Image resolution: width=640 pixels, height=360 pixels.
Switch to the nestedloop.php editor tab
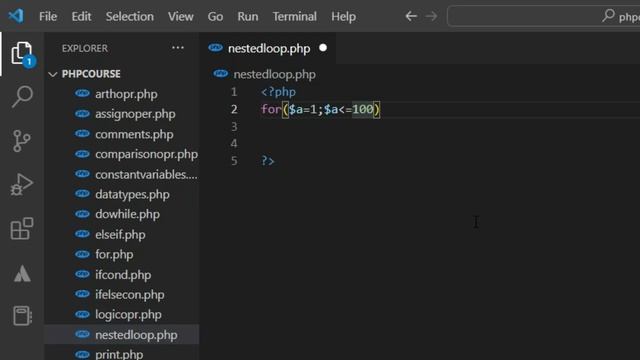pyautogui.click(x=268, y=48)
